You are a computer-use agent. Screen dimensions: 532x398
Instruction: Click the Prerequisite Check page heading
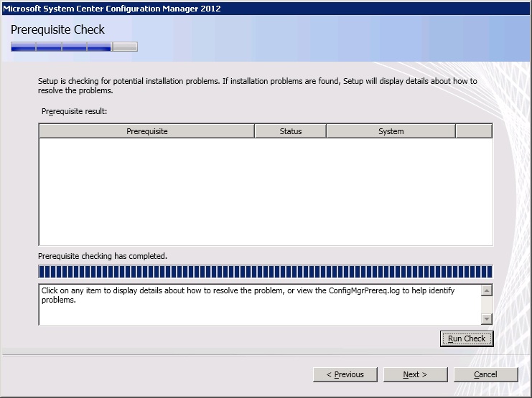(57, 30)
